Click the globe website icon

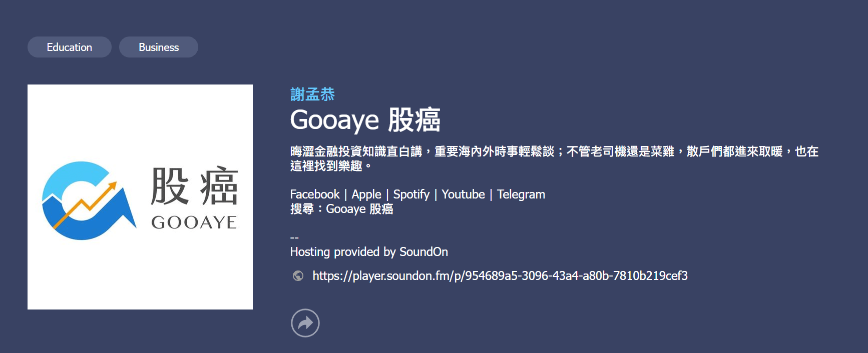(x=298, y=276)
